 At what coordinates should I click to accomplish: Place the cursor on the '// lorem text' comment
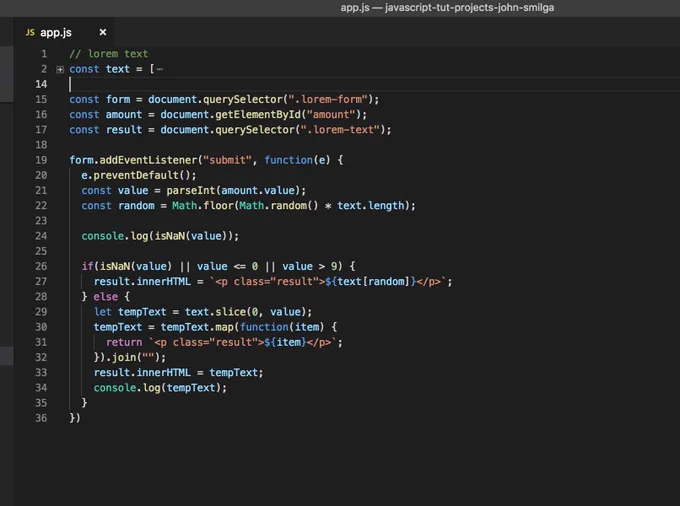point(108,54)
